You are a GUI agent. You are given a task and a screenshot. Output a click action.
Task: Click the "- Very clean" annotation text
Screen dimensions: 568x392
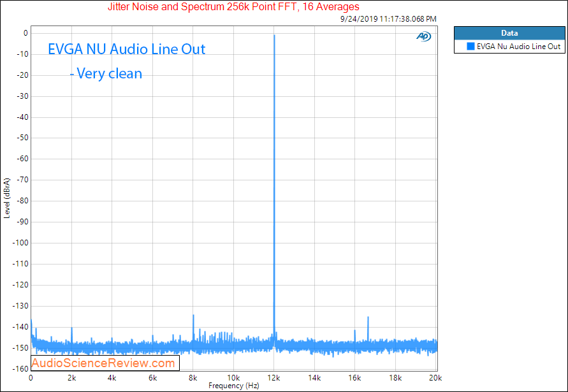point(106,73)
